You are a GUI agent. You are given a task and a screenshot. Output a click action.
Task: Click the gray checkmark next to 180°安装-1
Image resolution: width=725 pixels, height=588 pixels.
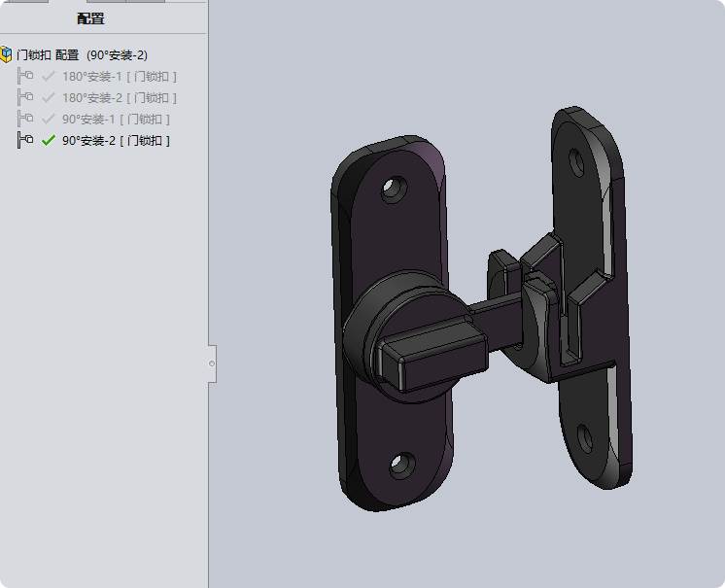48,76
